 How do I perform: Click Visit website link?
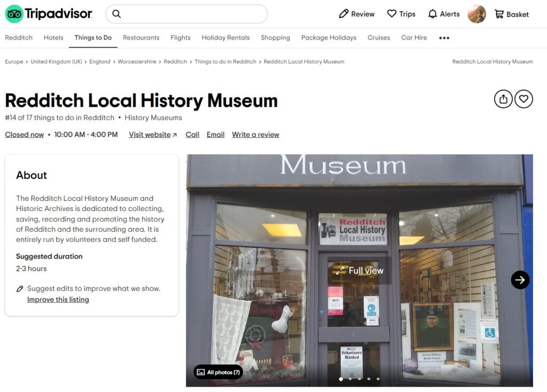153,135
